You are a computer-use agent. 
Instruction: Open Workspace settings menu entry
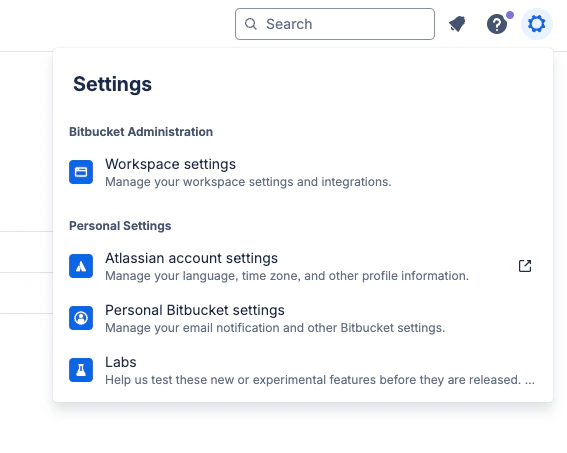point(303,172)
